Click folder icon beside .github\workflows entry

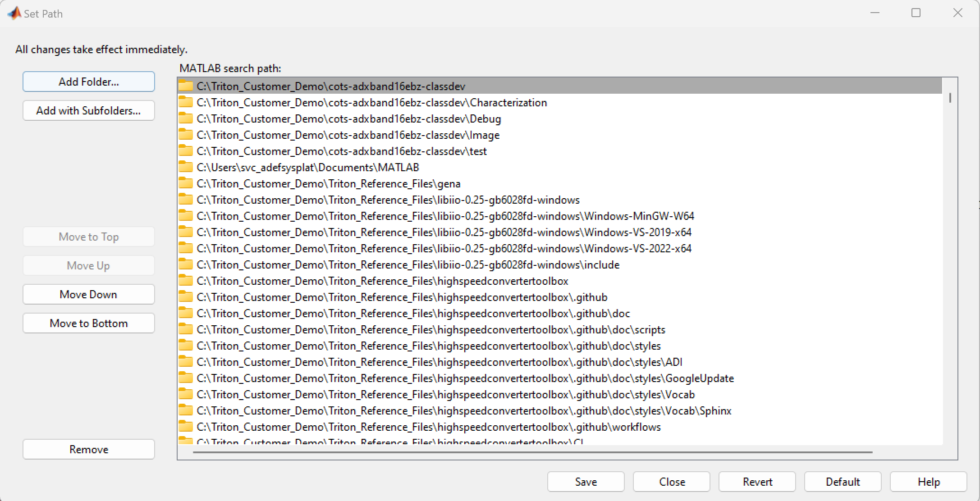click(x=185, y=427)
